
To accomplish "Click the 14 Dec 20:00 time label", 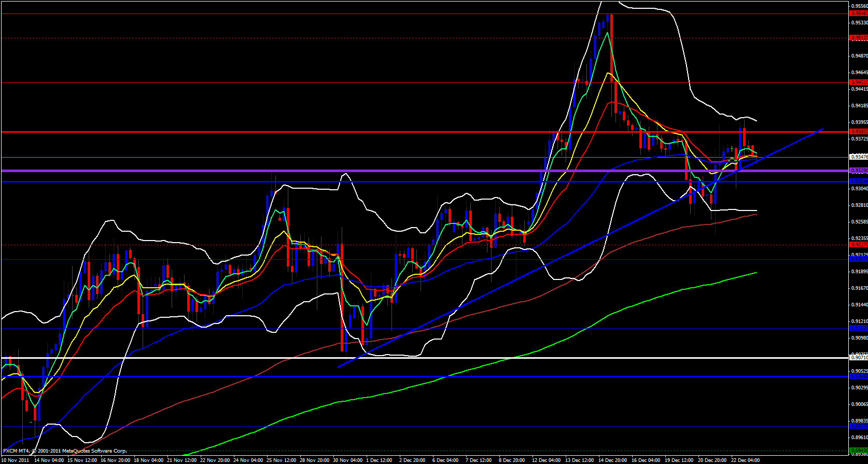I will pyautogui.click(x=612, y=460).
